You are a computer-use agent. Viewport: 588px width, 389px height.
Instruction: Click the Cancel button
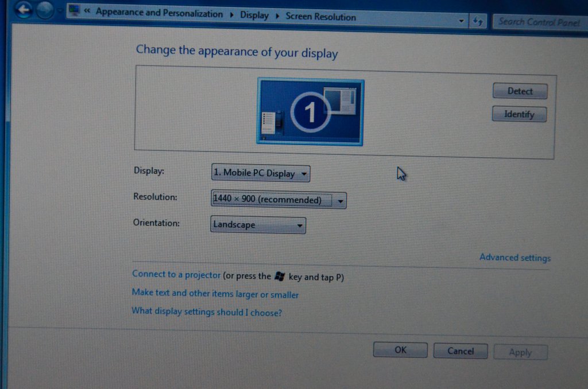click(x=461, y=351)
